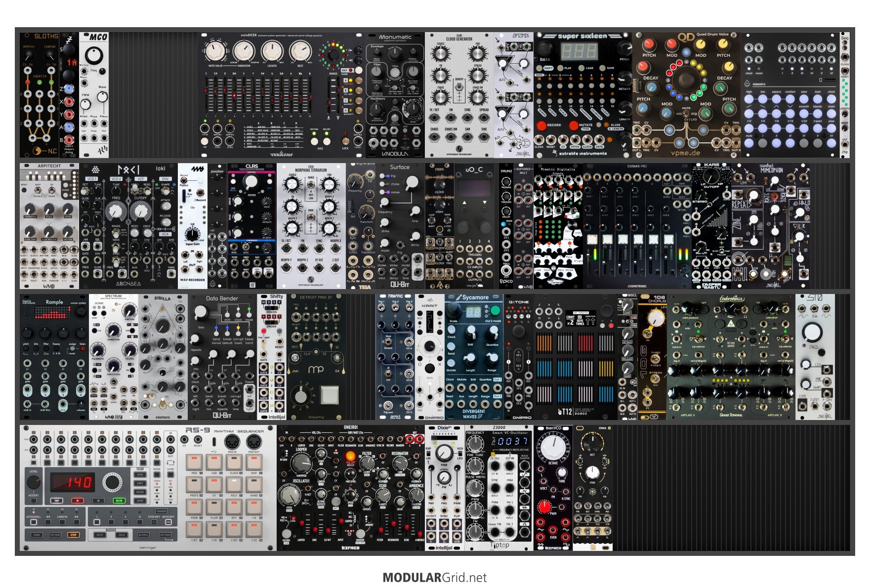870x588 pixels.
Task: Click the RS-9 tempo display showing 140
Action: [x=73, y=481]
